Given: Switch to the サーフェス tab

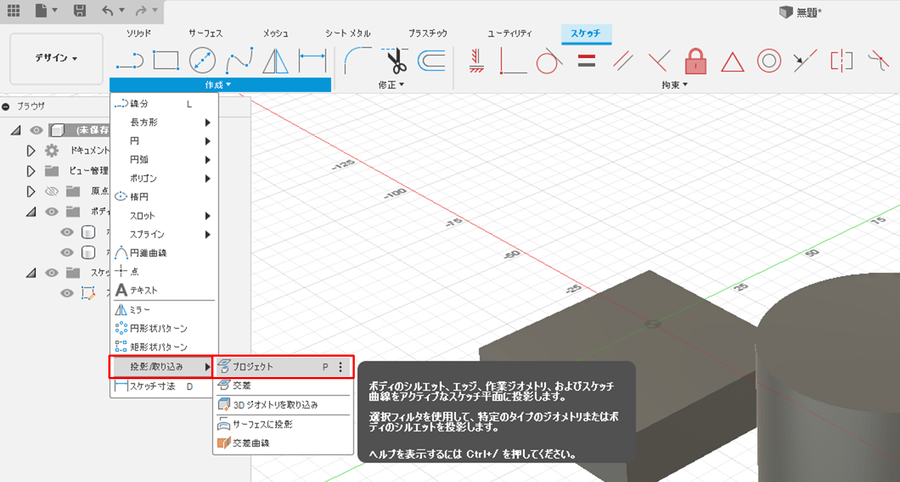Looking at the screenshot, I should (205, 34).
